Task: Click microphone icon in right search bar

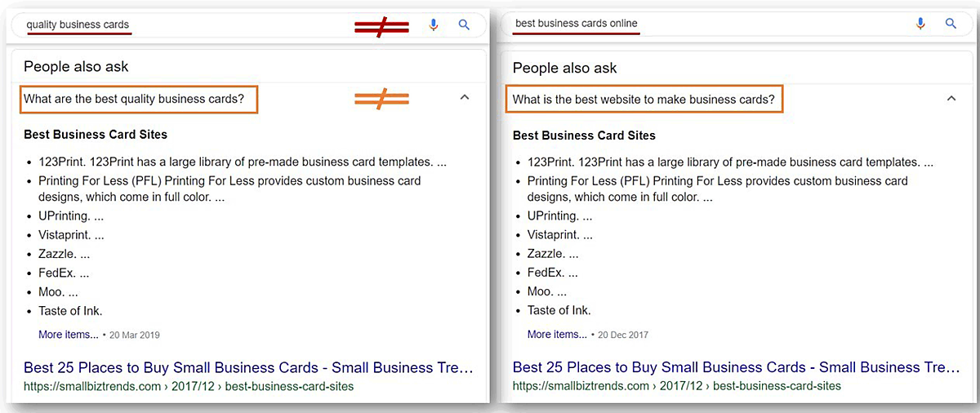Action: [920, 24]
